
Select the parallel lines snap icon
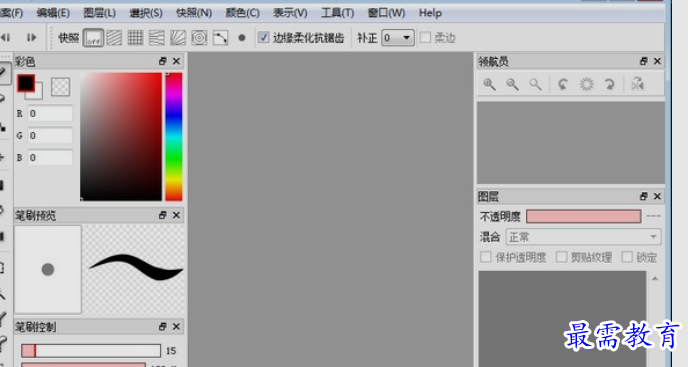click(x=114, y=38)
